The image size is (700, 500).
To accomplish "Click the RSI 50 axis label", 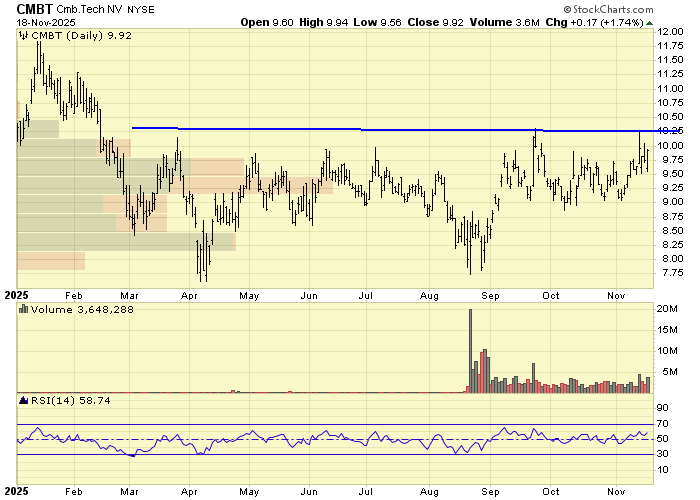I will [x=662, y=439].
